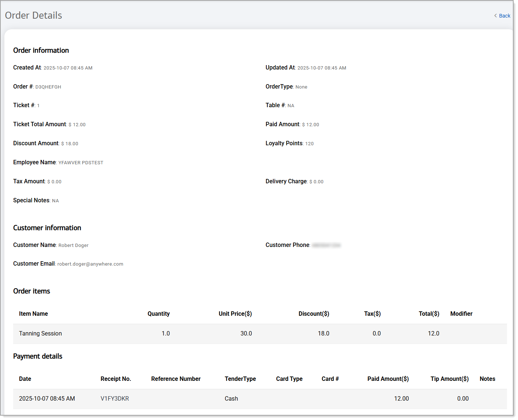Click the Back link
The width and height of the screenshot is (518, 420).
tap(504, 16)
